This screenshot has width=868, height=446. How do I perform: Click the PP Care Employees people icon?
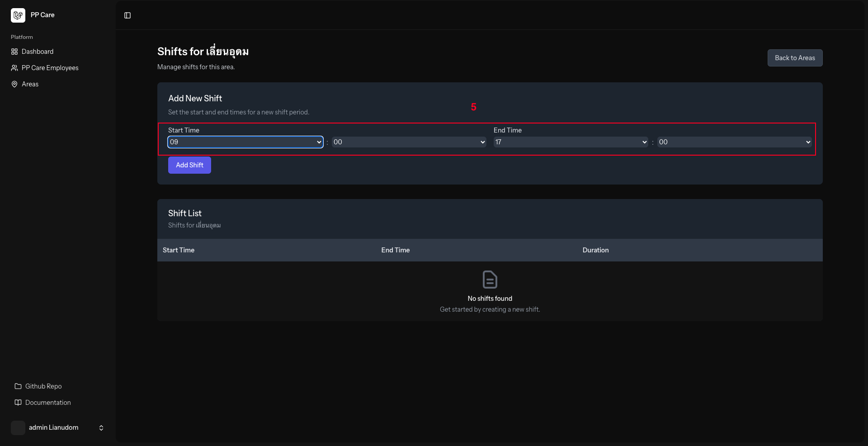[x=14, y=68]
